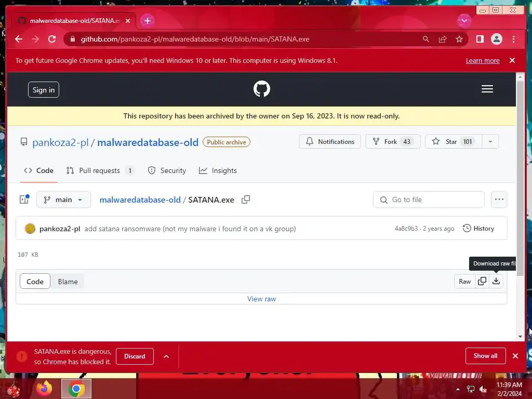Viewport: 532px width, 399px height.
Task: Show all downloads
Action: [485, 355]
